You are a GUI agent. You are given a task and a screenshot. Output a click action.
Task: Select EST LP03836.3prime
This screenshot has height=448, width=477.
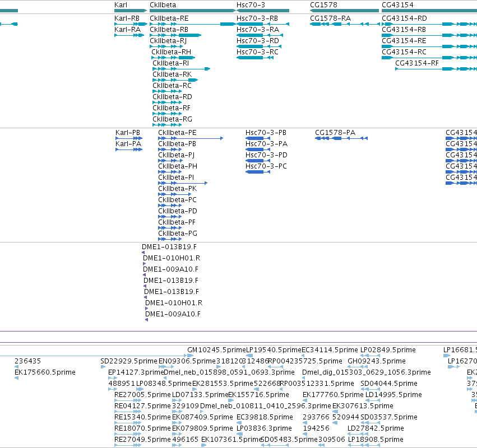tap(265, 428)
